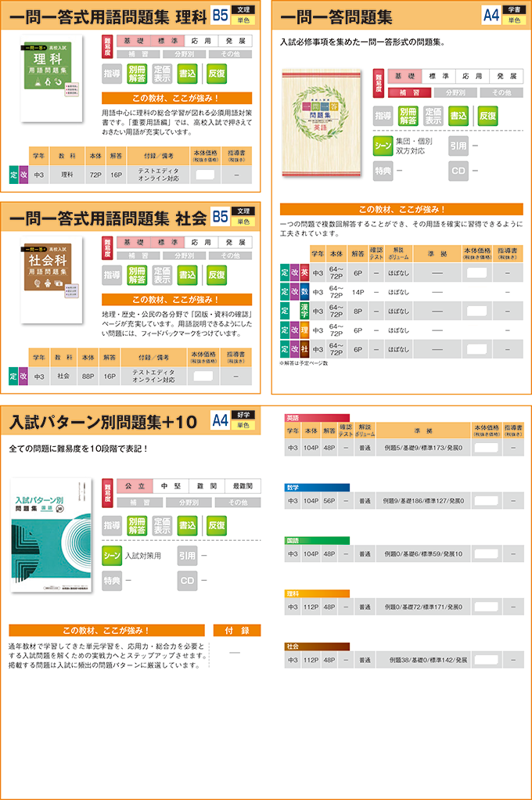The width and height of the screenshot is (532, 800).
Task: Click A4 size badge beside 入試パターン別問題集+10 title
Action: click(x=220, y=421)
